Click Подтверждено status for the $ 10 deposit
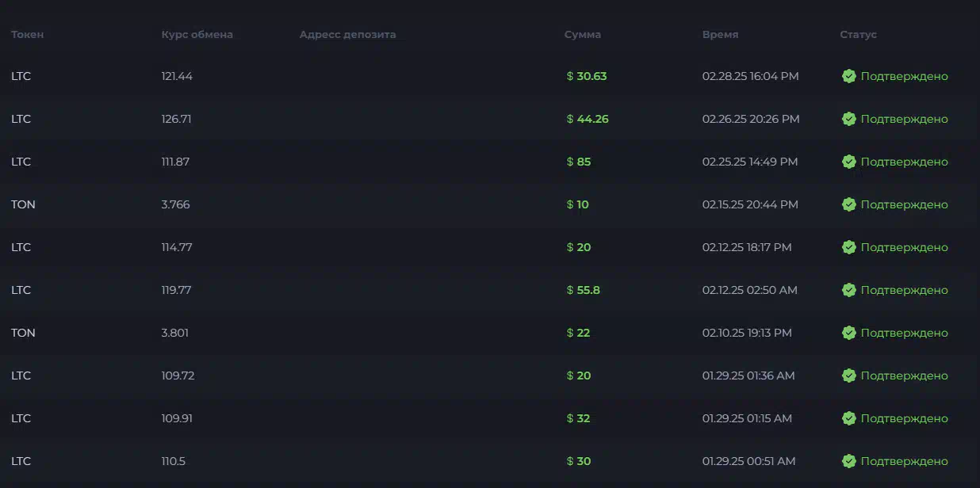This screenshot has width=980, height=488. (x=904, y=205)
